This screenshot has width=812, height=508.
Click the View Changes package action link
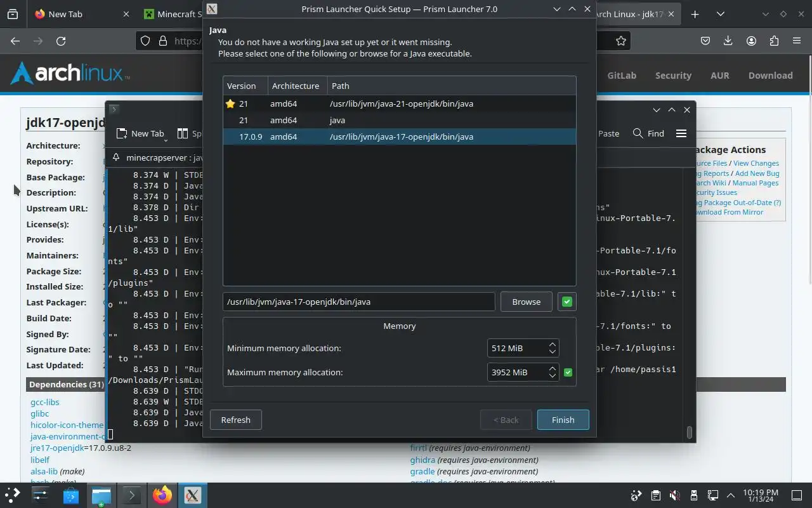(x=756, y=163)
